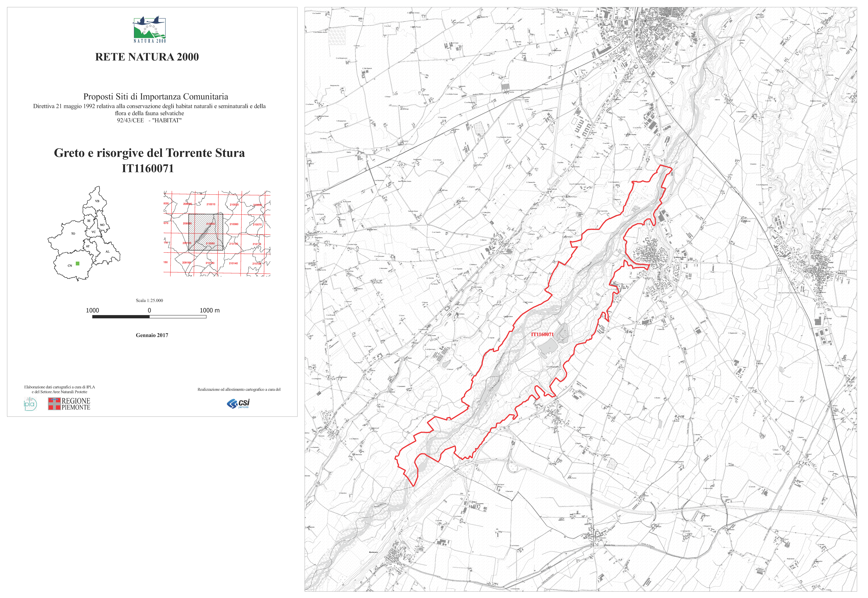Click grid cell label 210140
The height and width of the screenshot is (598, 868).
click(233, 263)
